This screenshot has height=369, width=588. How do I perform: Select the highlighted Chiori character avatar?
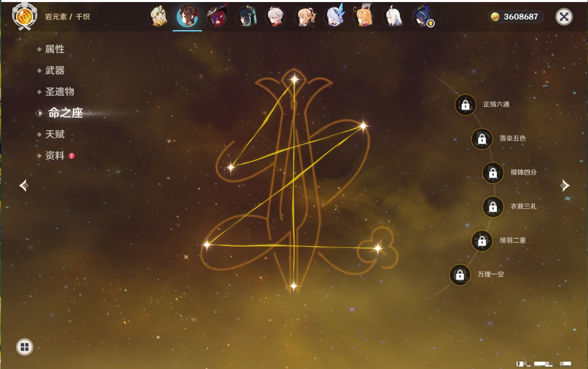pos(187,17)
